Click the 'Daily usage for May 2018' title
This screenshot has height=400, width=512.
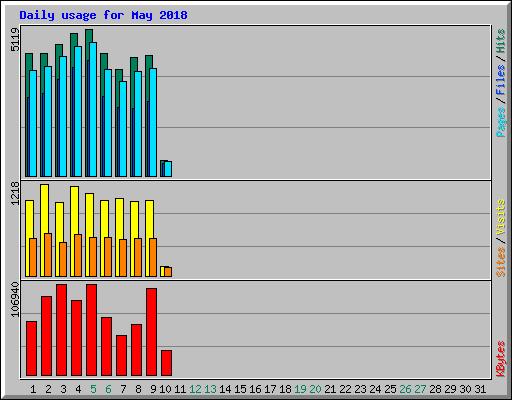click(103, 15)
